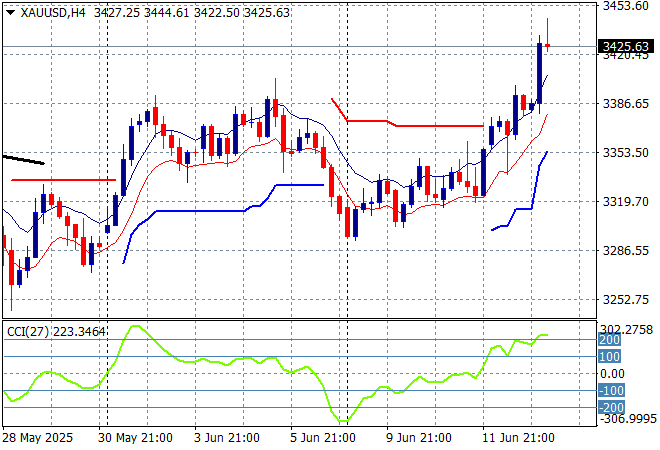
Task: Click the OHLC values 3427.25 3444.61 3422.50 3425.63
Action: [192, 13]
